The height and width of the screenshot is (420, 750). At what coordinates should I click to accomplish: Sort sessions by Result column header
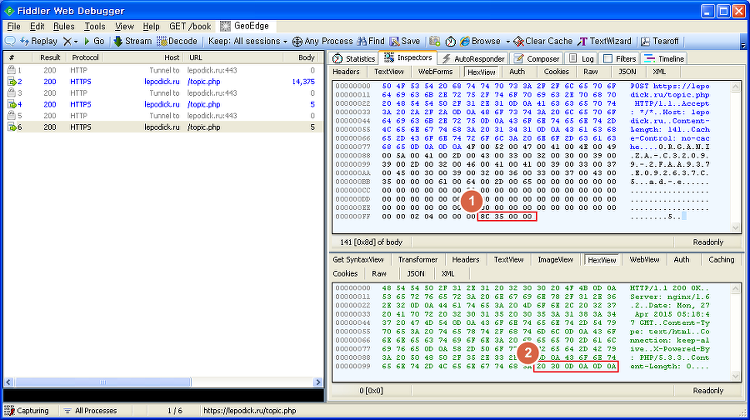[50, 57]
